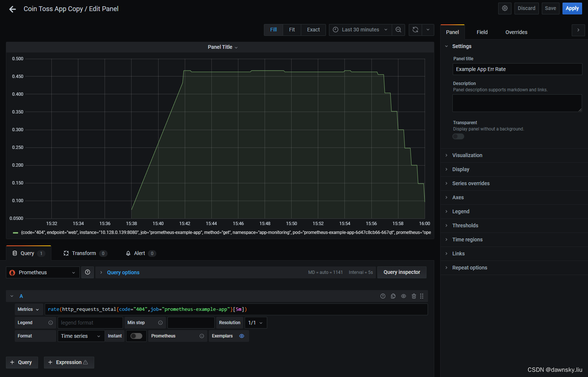The height and width of the screenshot is (377, 588).
Task: Collapse the options pane arrow
Action: point(578,30)
